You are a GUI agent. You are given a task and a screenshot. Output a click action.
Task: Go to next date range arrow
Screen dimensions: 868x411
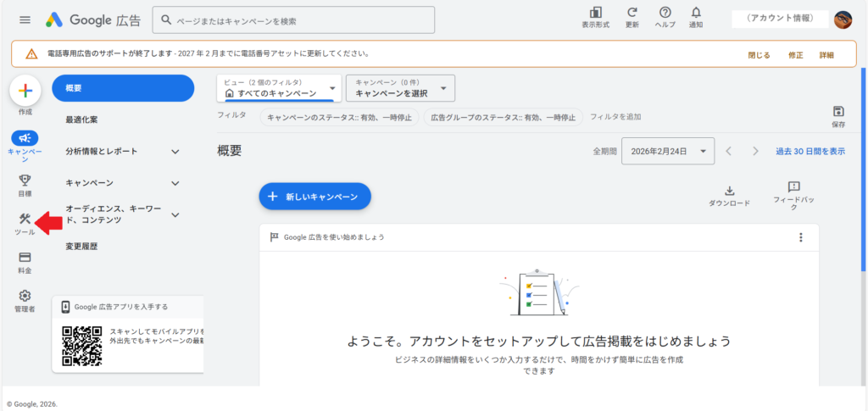755,151
